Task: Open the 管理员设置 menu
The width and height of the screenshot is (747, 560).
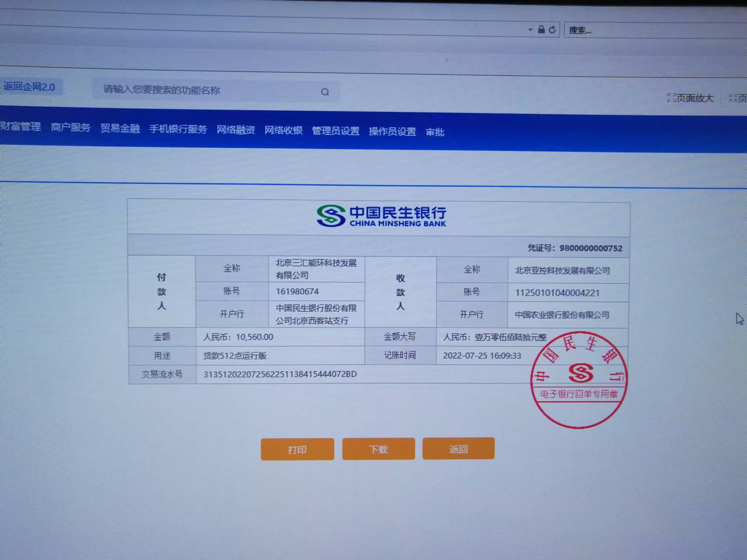Action: [335, 131]
